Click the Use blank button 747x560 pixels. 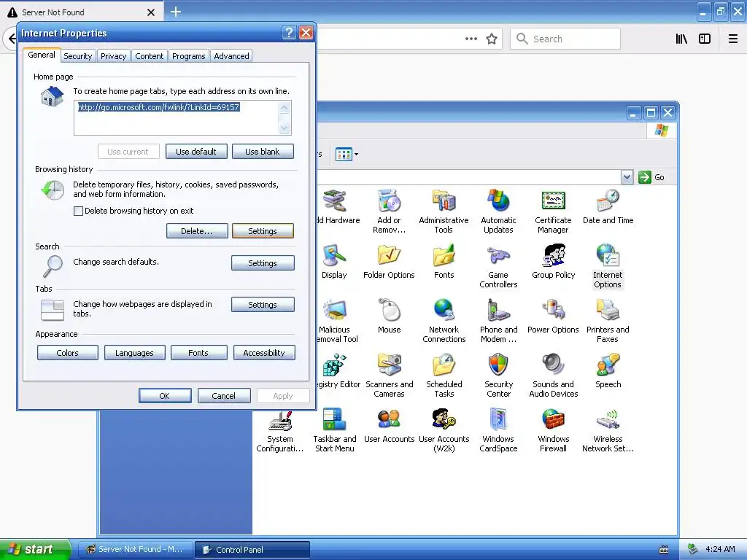[x=263, y=152]
